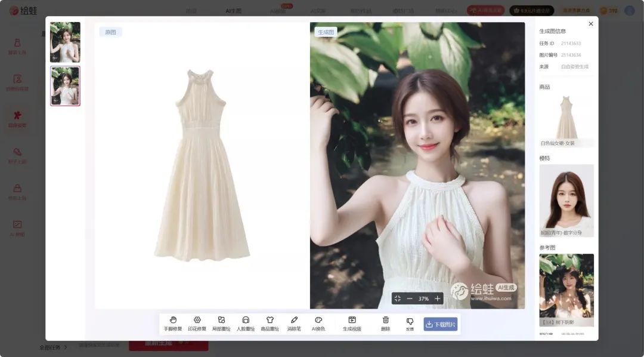The height and width of the screenshot is (357, 644).
Task: Zoom in with the plus icon
Action: point(438,298)
